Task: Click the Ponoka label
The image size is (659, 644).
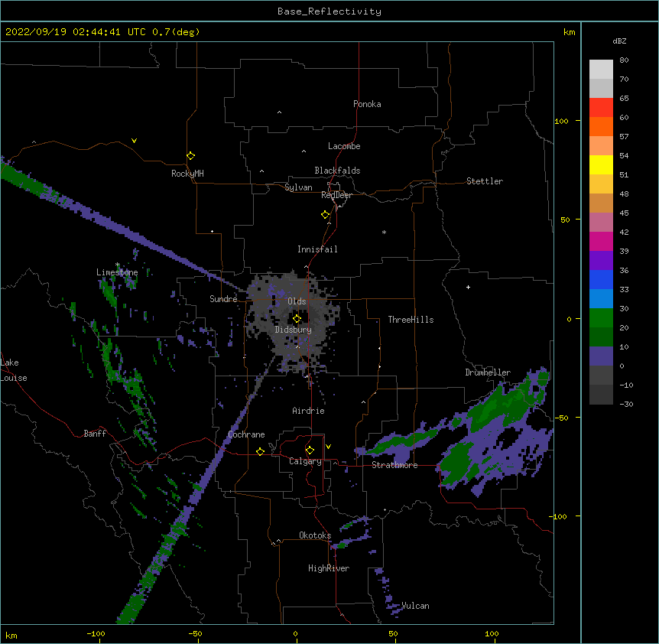Action: [367, 104]
